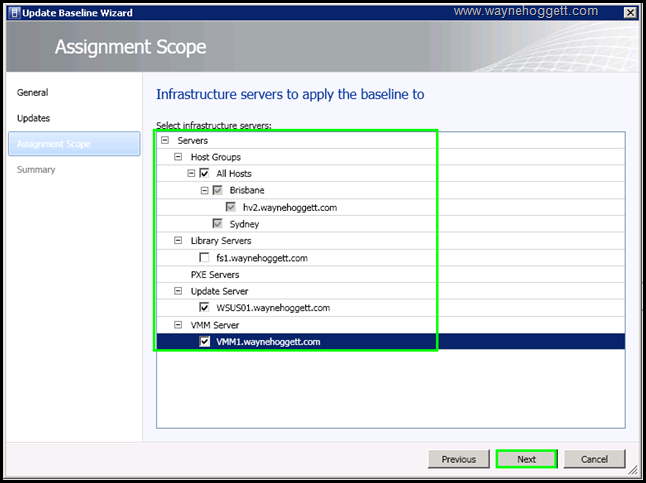Switch to the Updates wizard page
The image size is (646, 483).
point(34,118)
